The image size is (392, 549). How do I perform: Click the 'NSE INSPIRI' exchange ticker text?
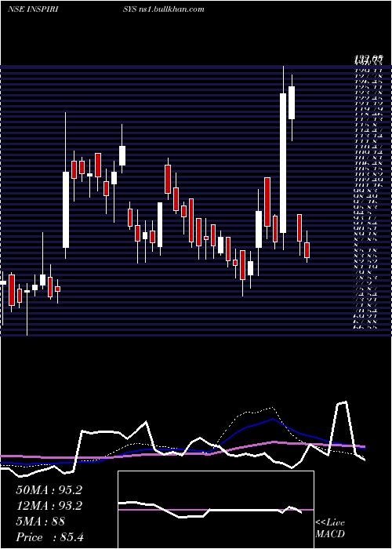pyautogui.click(x=33, y=9)
